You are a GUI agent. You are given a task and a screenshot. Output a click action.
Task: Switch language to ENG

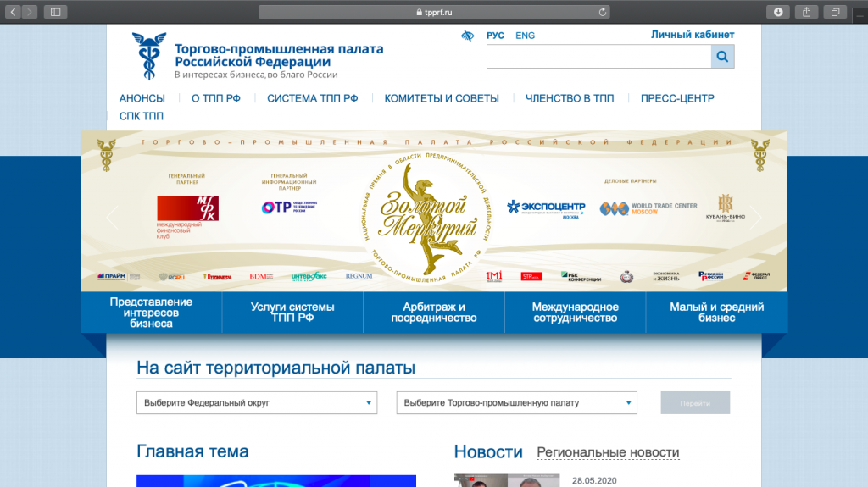pos(525,36)
